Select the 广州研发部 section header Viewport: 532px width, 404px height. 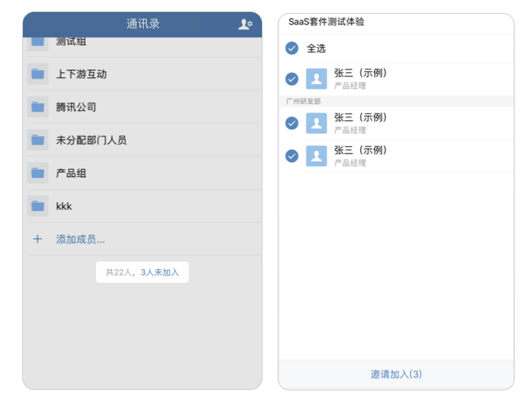[304, 100]
